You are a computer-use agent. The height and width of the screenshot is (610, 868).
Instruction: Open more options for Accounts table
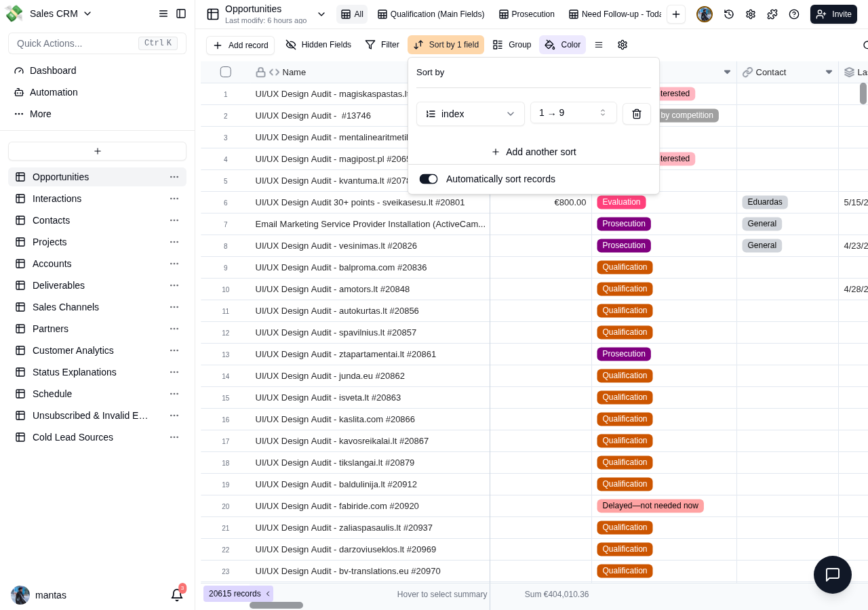pyautogui.click(x=174, y=264)
